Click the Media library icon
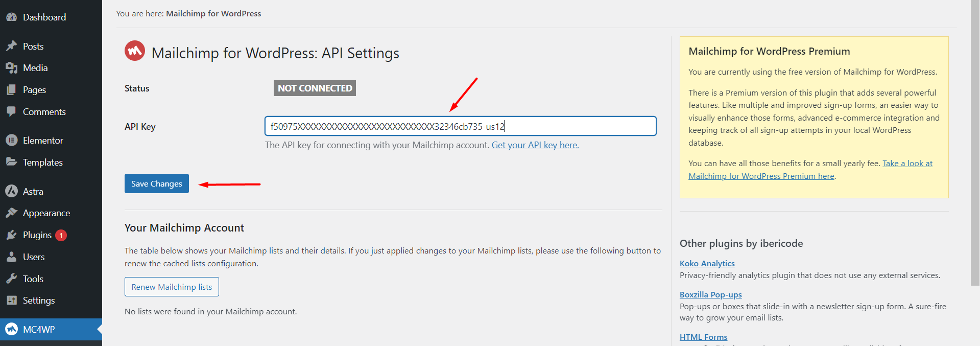 (x=11, y=68)
